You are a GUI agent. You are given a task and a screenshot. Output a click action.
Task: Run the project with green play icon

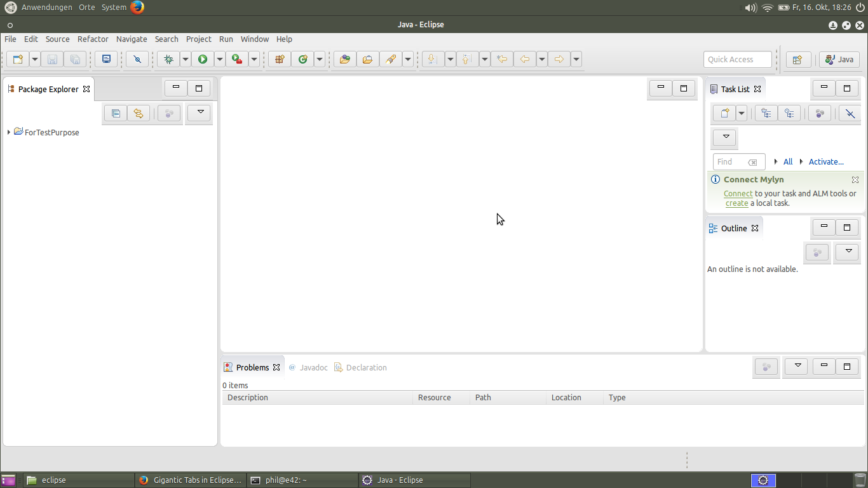tap(203, 59)
